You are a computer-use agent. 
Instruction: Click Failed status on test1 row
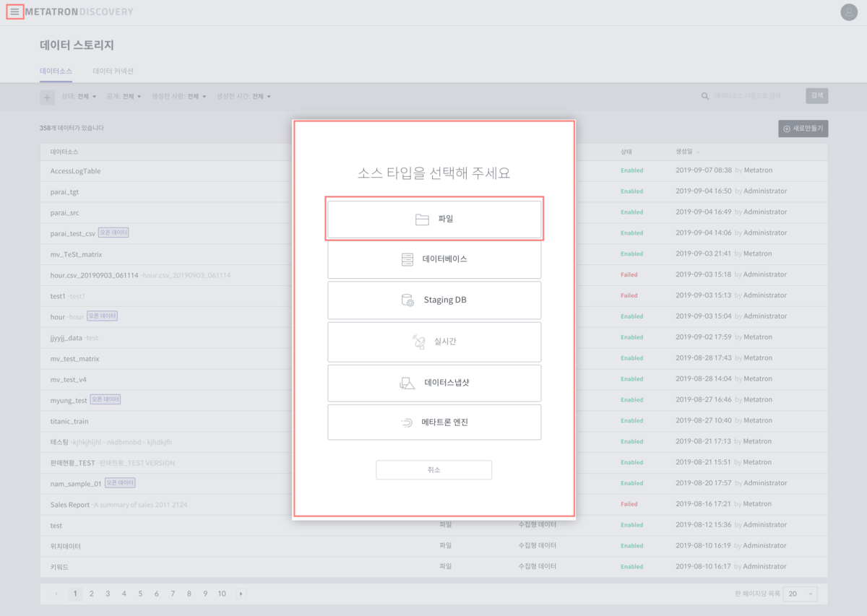[x=629, y=295]
